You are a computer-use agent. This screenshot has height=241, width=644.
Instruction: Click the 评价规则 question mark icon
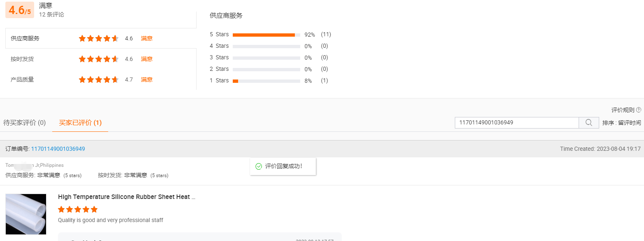(639, 110)
